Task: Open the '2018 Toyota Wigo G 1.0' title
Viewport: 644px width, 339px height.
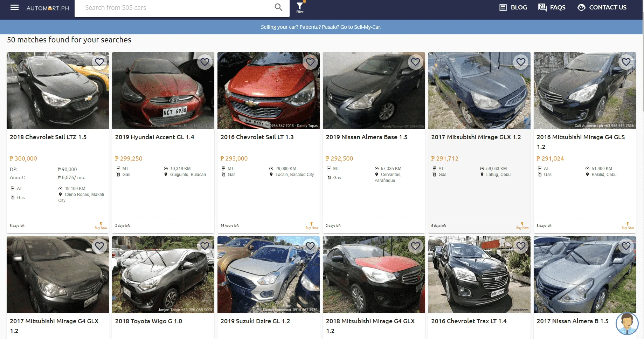Action: 149,321
